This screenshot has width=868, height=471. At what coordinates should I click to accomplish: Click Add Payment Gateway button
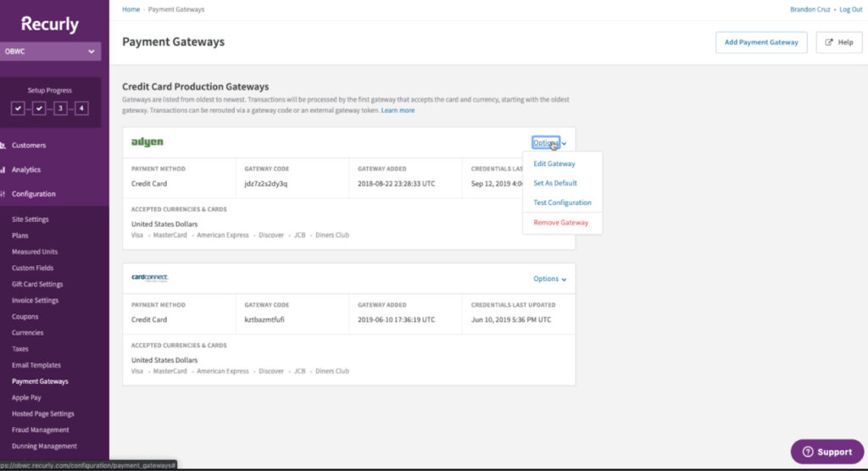pos(761,42)
